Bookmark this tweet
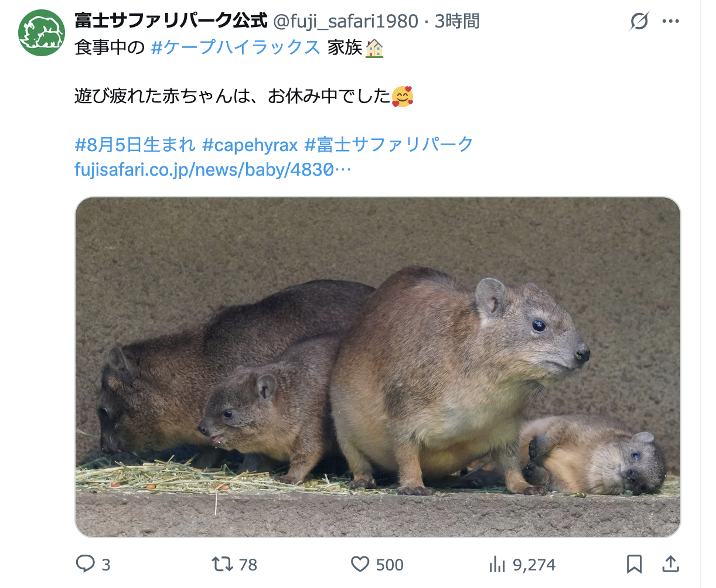 coord(634,564)
